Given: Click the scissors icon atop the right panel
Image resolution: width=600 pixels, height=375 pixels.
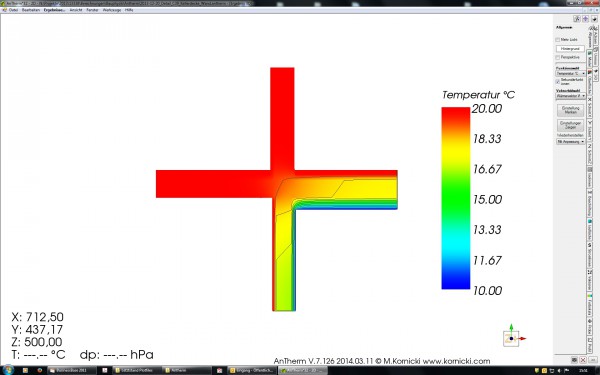Looking at the screenshot, I should pos(577,19).
